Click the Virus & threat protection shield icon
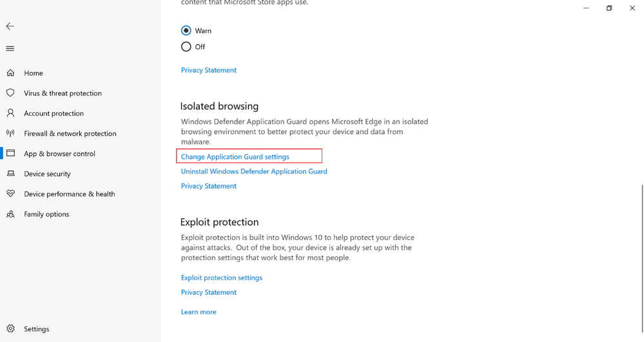This screenshot has width=644, height=342. tap(11, 93)
